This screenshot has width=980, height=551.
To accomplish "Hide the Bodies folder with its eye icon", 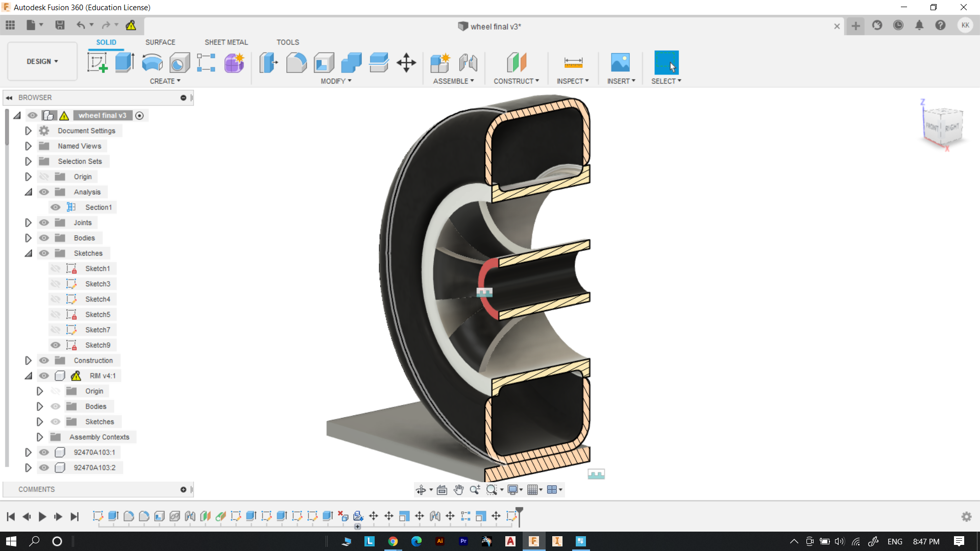I will (x=44, y=238).
